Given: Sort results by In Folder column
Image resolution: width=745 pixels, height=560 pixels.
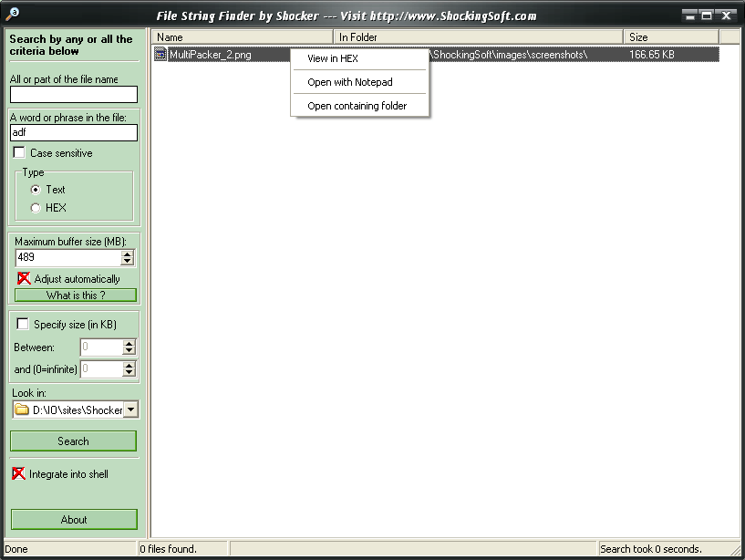Looking at the screenshot, I should click(479, 37).
